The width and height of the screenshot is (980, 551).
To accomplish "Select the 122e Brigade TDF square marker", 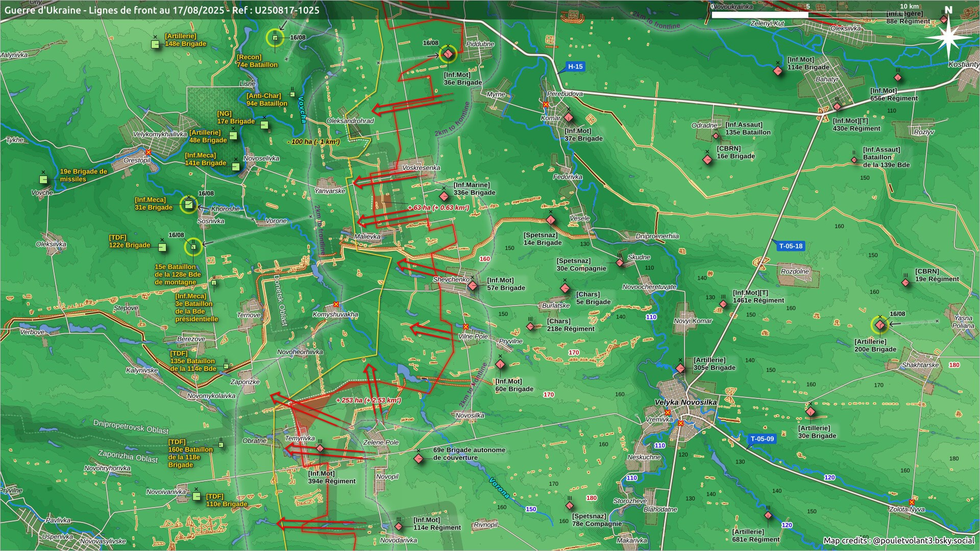I will (162, 247).
